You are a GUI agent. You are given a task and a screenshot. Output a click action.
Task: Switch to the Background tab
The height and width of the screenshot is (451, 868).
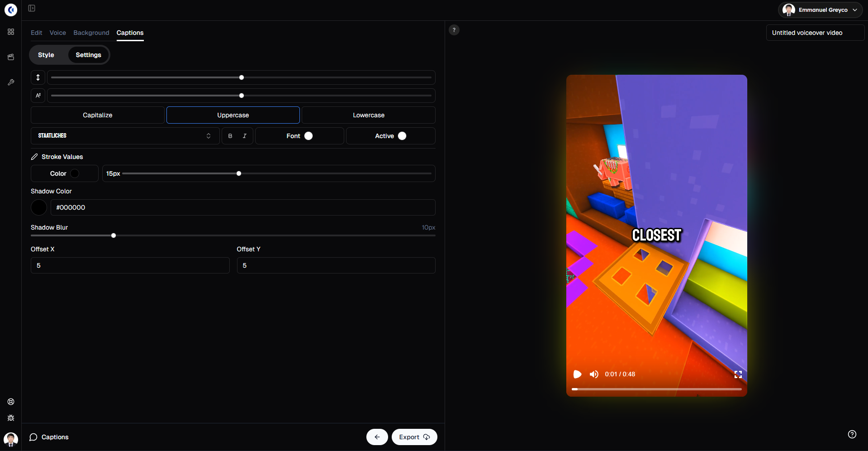tap(91, 33)
